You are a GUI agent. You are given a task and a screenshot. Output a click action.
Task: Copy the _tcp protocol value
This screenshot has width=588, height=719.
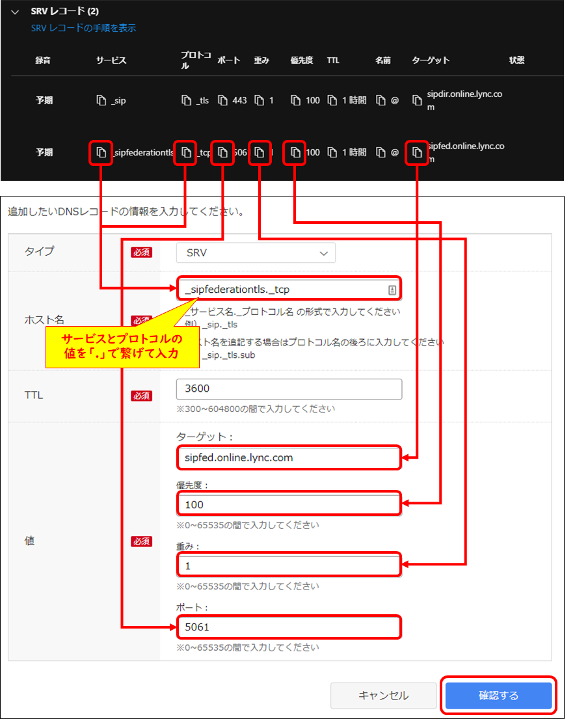pyautogui.click(x=186, y=152)
